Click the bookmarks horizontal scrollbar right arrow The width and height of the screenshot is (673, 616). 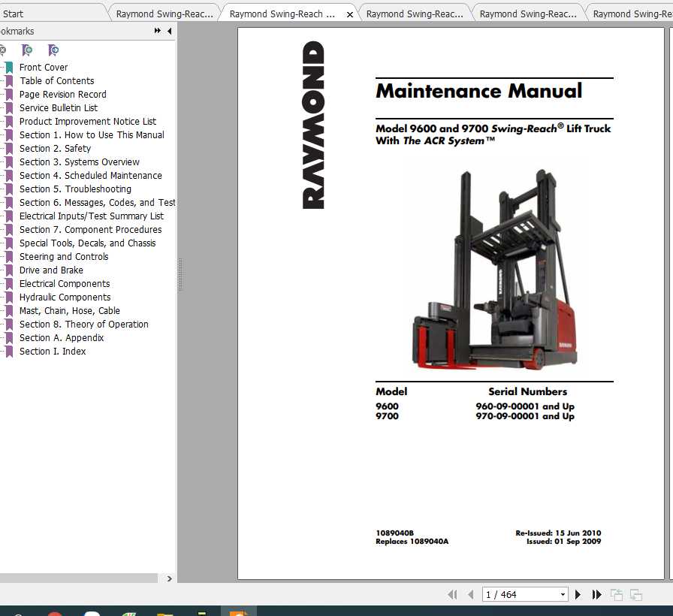click(x=169, y=578)
